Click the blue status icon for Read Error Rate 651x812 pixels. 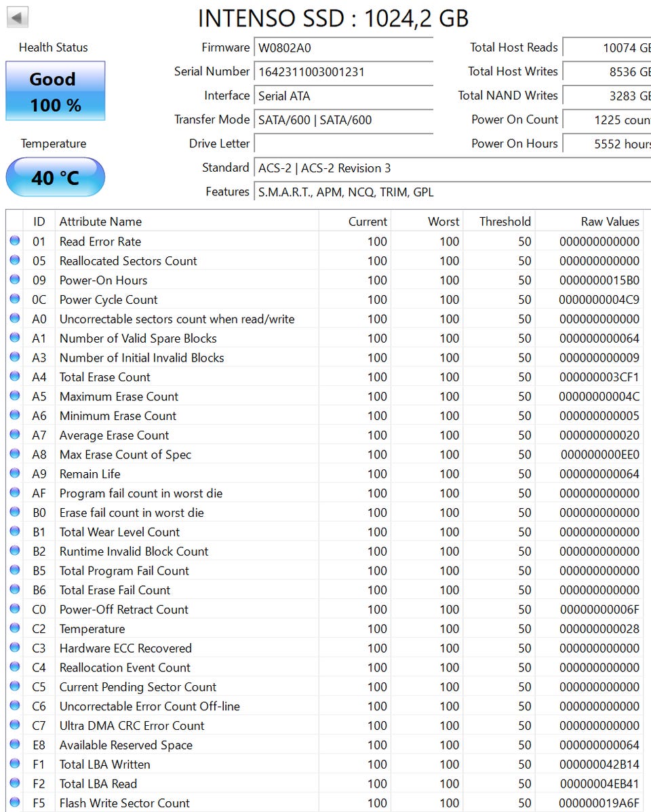point(15,241)
